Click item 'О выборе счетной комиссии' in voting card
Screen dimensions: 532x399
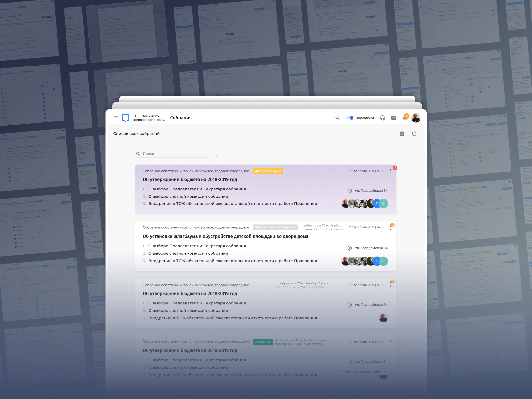tap(188, 197)
